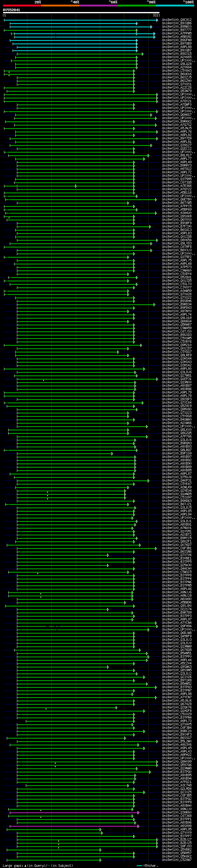Select the magenta alignment bar for UniRef100_Q3HR60
This screenshot has height=868, width=197.
pos(74,813)
